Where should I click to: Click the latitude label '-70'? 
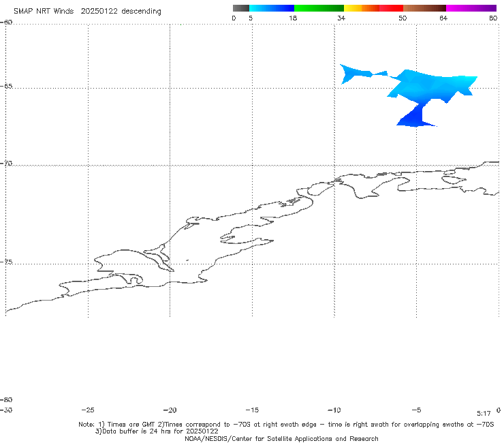(x=6, y=164)
